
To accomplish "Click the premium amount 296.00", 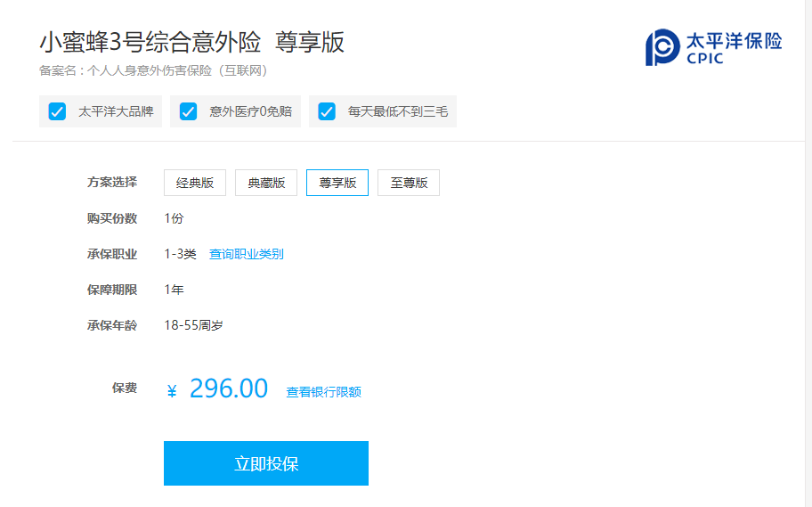I will 228,388.
